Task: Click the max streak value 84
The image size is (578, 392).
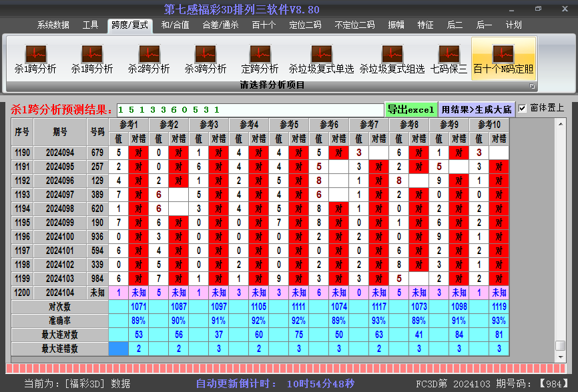Action: click(459, 335)
